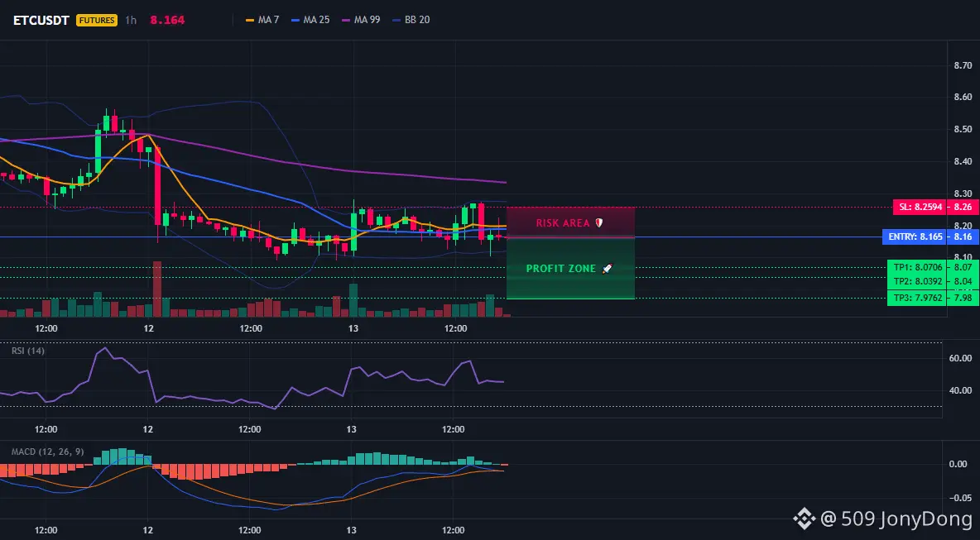
Task: Click the RSI 60.00 axis label
Action: 960,358
